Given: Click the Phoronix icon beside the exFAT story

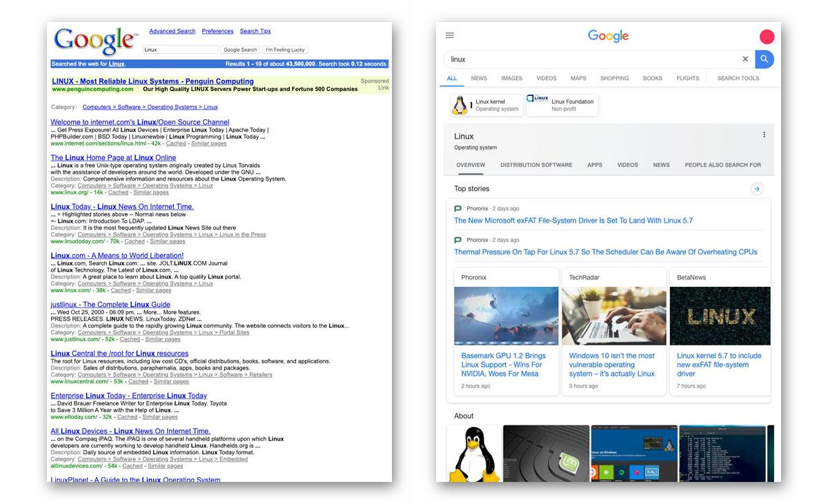Looking at the screenshot, I should pyautogui.click(x=457, y=208).
